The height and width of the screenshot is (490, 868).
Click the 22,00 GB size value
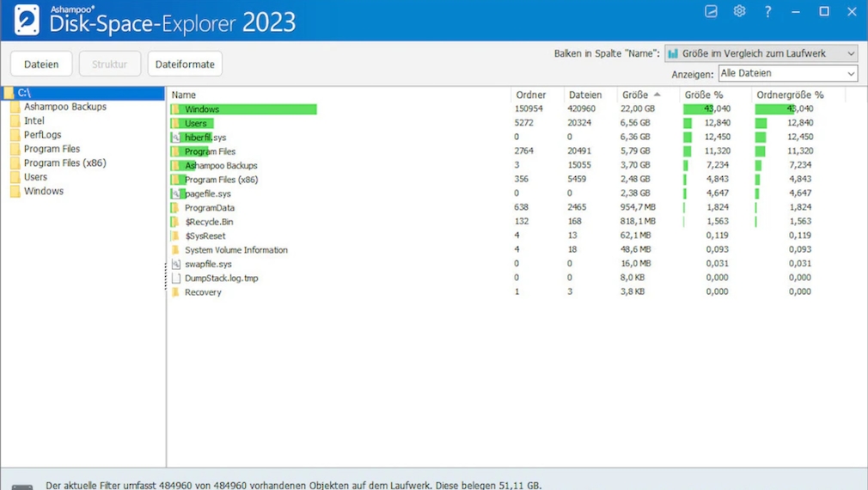coord(638,109)
